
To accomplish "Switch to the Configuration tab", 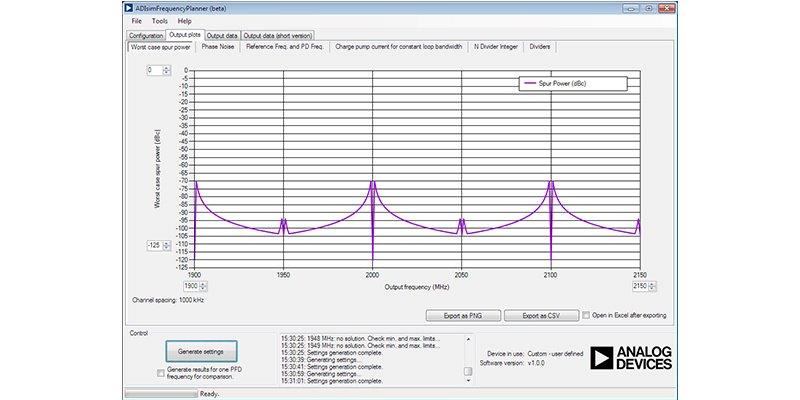I will [146, 35].
